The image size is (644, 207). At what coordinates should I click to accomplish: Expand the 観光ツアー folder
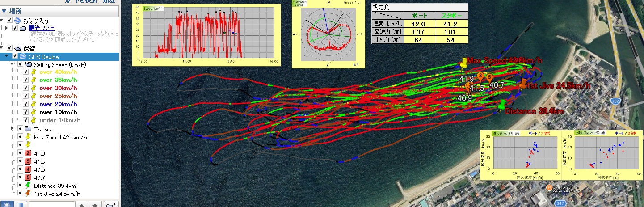tap(7, 28)
